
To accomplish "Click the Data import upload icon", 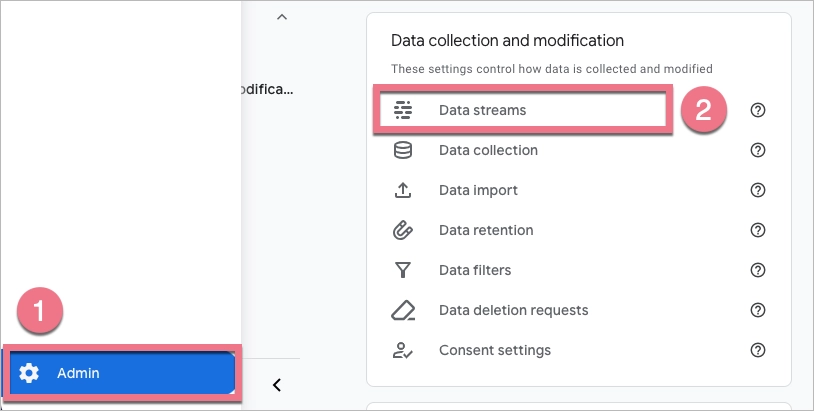I will tap(403, 190).
